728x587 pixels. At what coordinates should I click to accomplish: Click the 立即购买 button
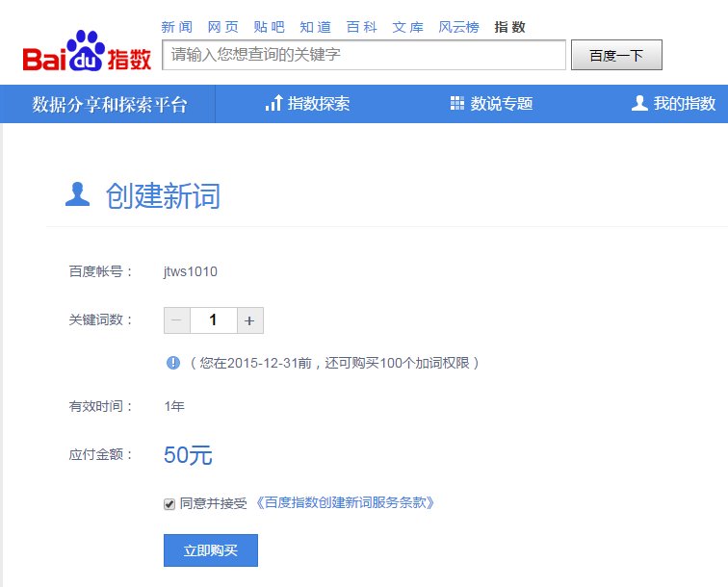[x=211, y=550]
